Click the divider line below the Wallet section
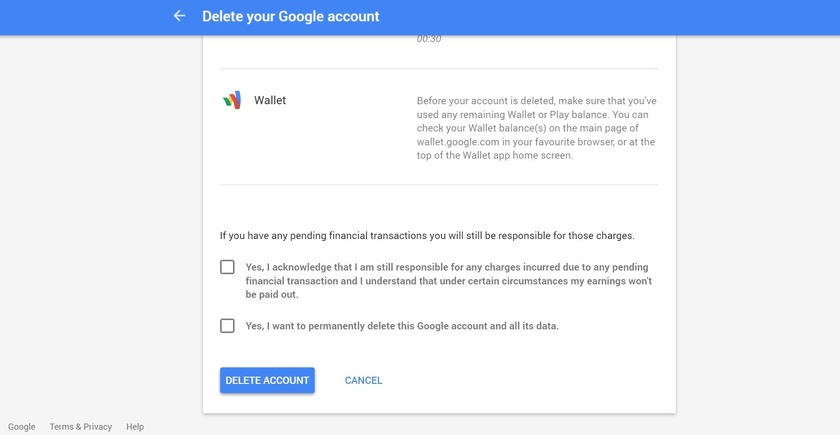This screenshot has width=840, height=435. pos(439,185)
